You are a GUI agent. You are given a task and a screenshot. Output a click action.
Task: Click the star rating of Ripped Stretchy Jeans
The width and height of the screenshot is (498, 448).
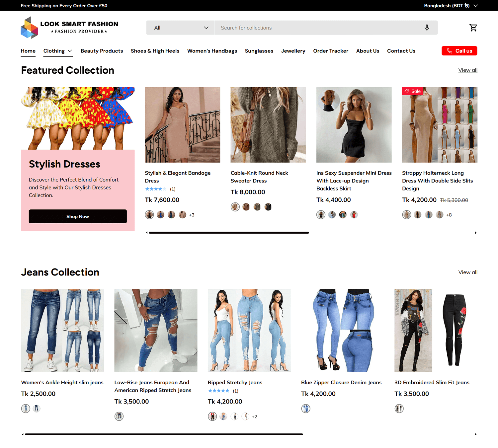pyautogui.click(x=218, y=391)
